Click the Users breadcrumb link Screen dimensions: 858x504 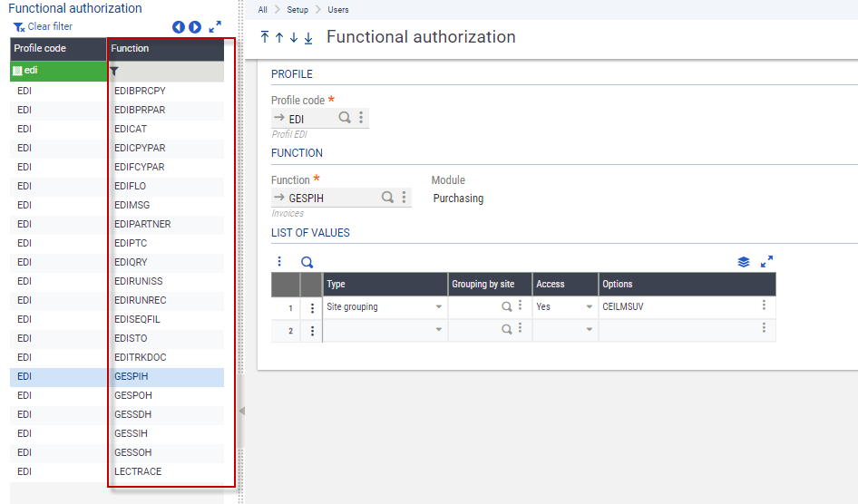[337, 10]
